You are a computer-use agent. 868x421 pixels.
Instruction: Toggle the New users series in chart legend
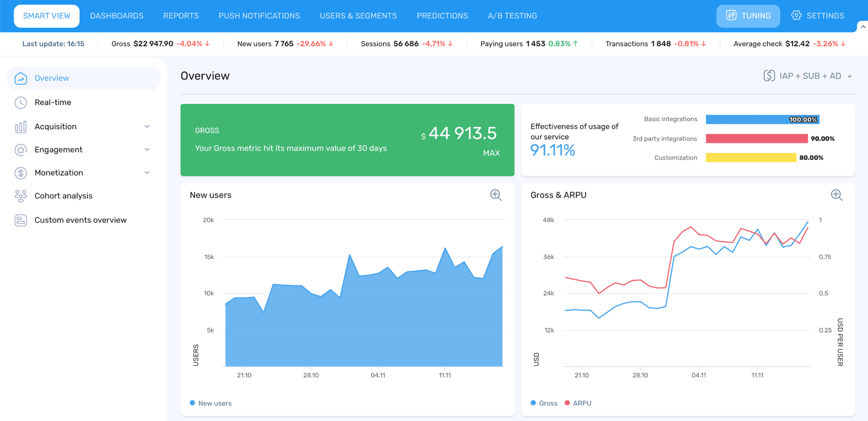tap(210, 403)
